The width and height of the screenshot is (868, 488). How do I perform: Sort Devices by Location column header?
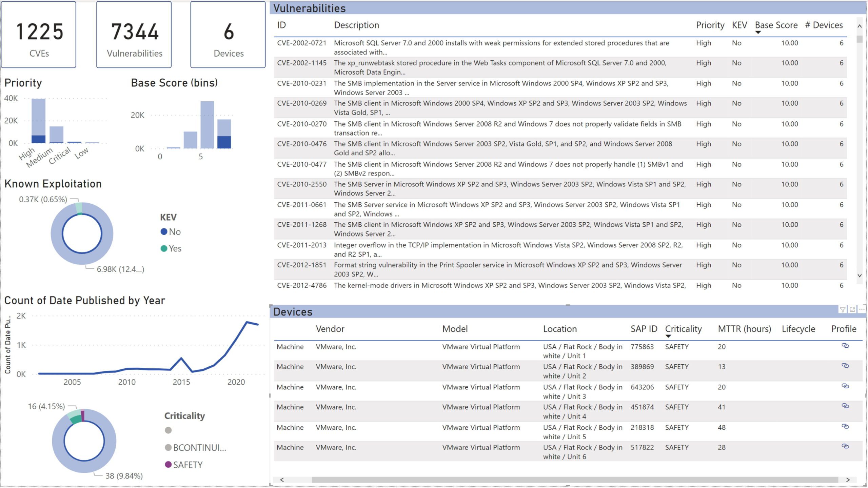(x=560, y=329)
